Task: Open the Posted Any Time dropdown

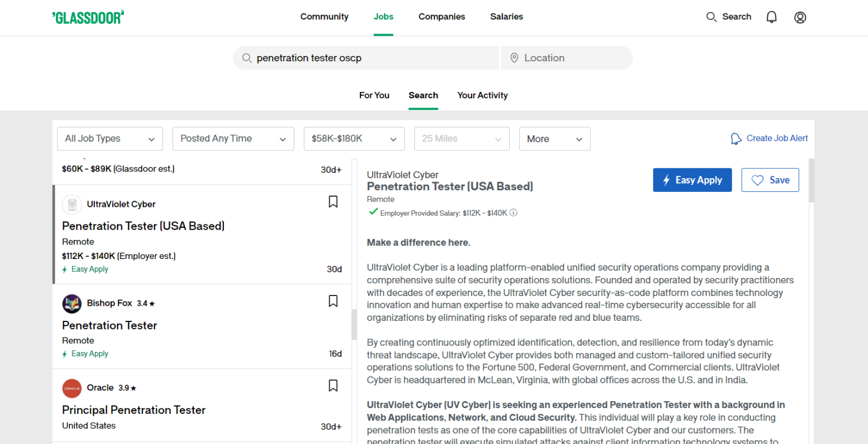Action: (233, 139)
